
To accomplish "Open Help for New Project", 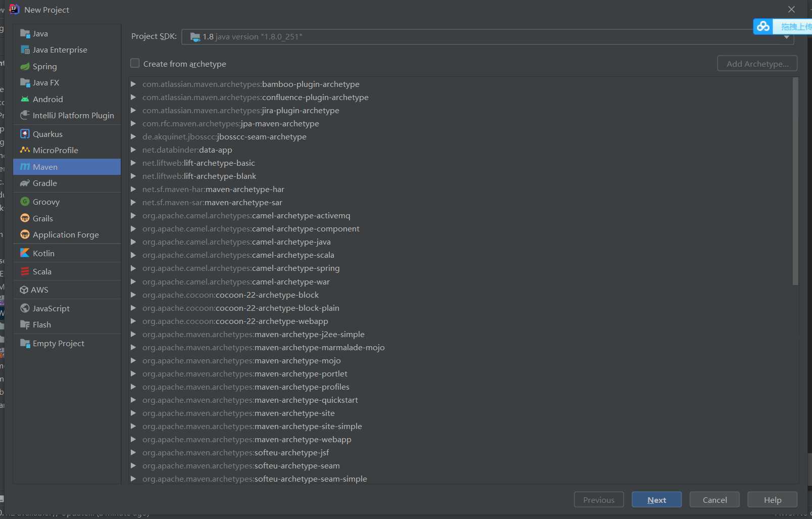I will [772, 500].
